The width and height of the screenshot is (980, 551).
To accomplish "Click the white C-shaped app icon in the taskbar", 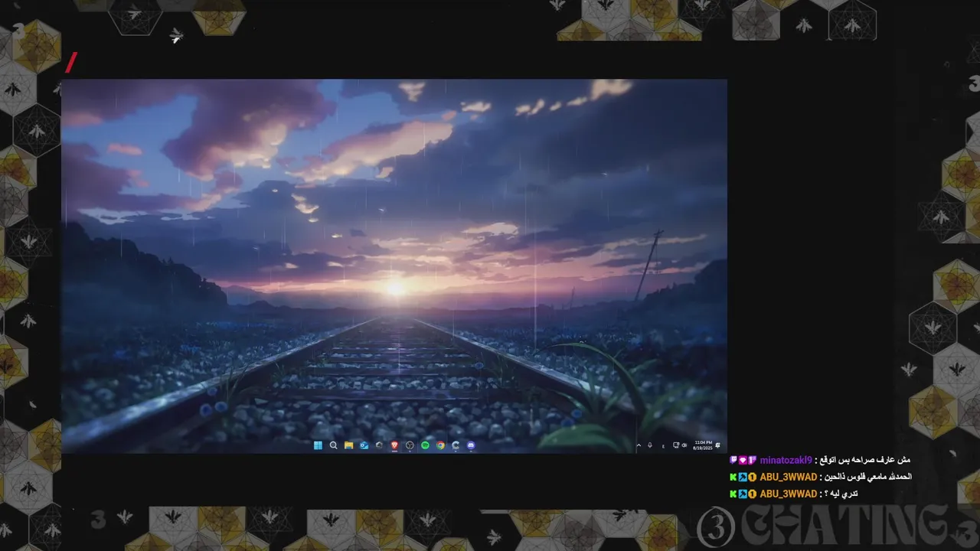I will 456,445.
